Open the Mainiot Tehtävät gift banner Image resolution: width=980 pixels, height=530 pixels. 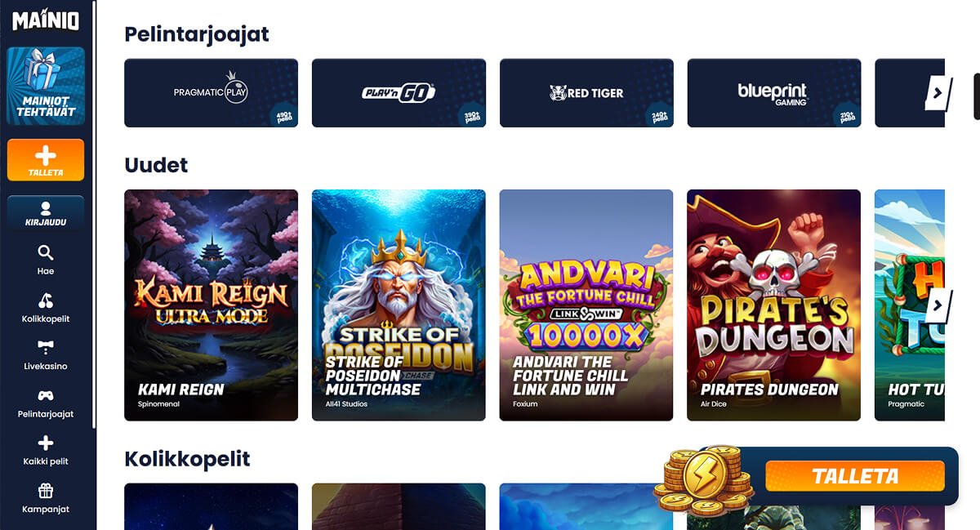(46, 86)
